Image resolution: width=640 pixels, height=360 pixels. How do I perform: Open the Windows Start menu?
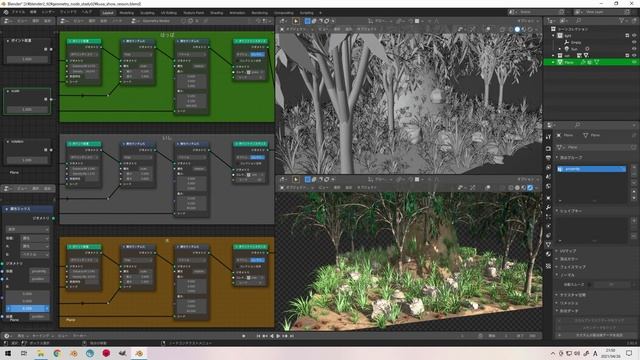[x=7, y=353]
